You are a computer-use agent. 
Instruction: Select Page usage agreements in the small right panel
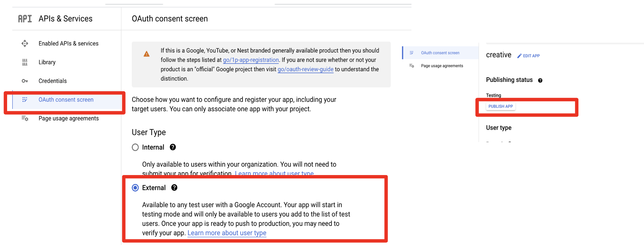click(442, 66)
